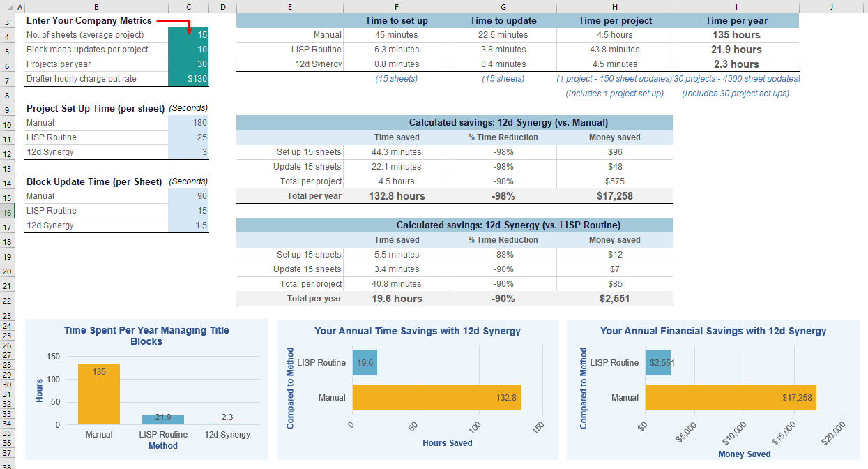868x469 pixels.
Task: Click 'Time Spent Per Year Managing Title Blocks' chart title
Action: 146,336
